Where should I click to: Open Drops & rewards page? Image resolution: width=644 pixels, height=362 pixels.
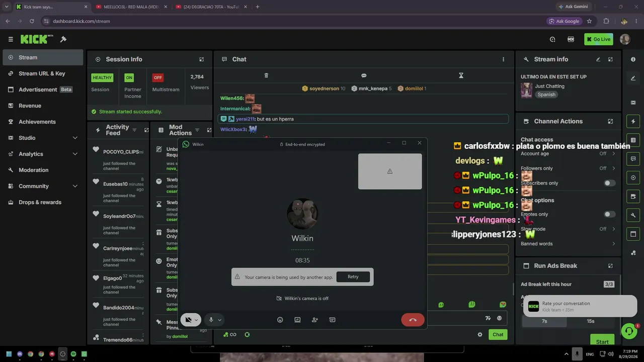pyautogui.click(x=43, y=202)
